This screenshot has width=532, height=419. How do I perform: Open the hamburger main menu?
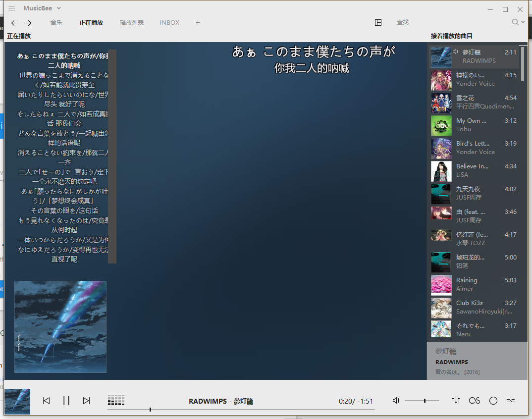click(11, 8)
